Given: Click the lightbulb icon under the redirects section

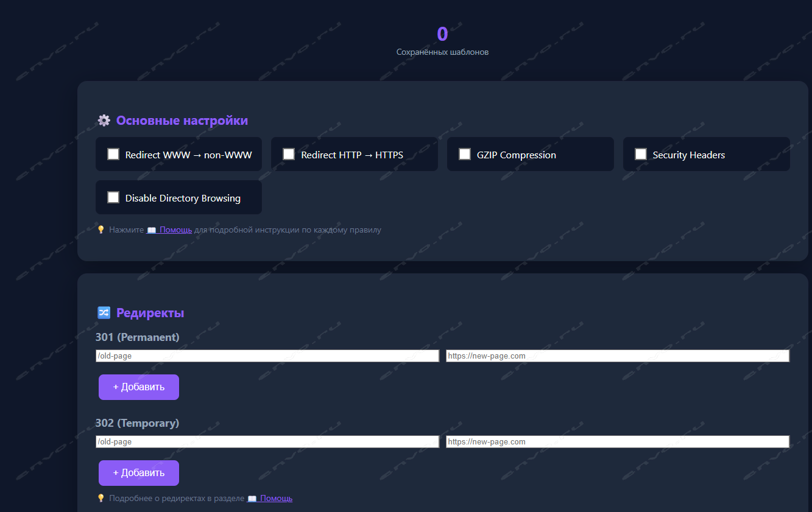Looking at the screenshot, I should (x=101, y=499).
